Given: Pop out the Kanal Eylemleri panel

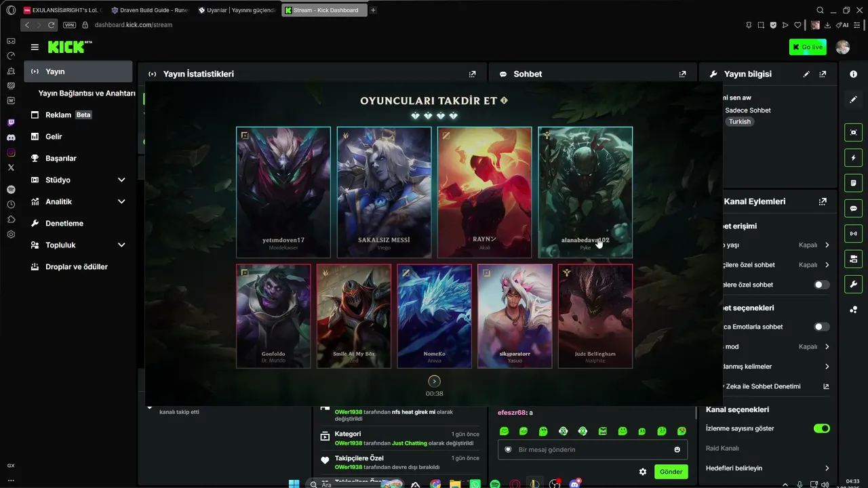Looking at the screenshot, I should [823, 201].
